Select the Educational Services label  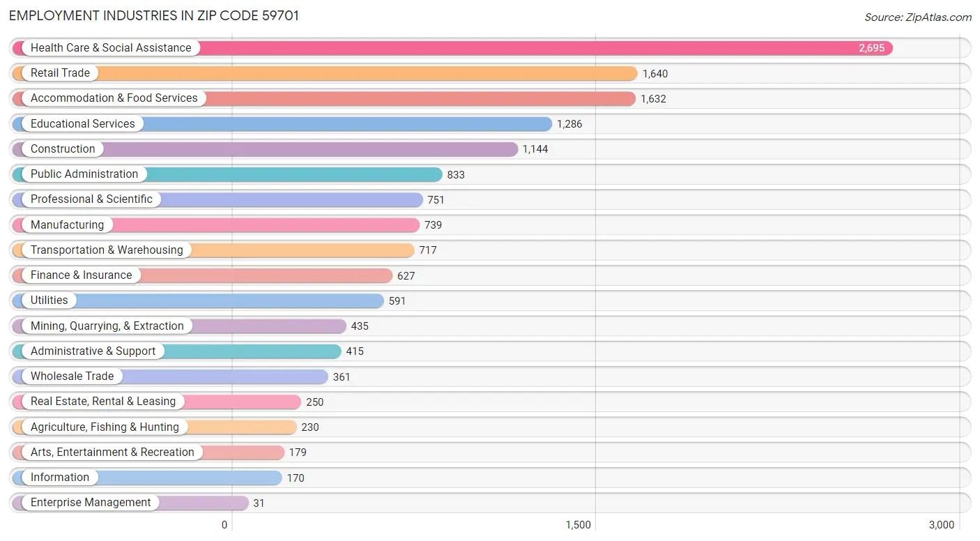(x=83, y=123)
